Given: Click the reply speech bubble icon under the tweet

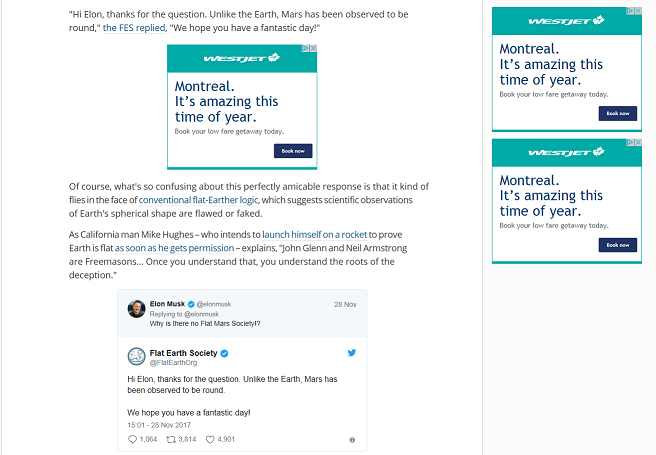Looking at the screenshot, I should [x=133, y=439].
